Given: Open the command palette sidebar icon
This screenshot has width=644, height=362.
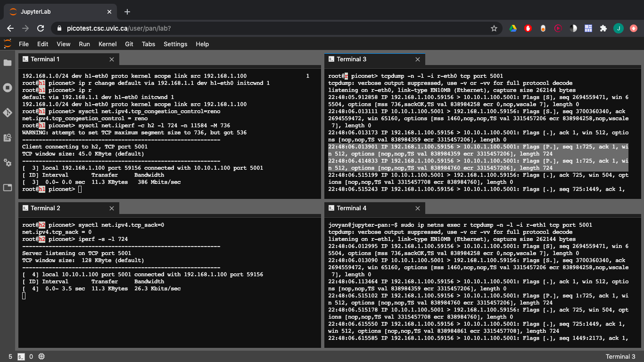Looking at the screenshot, I should [x=8, y=138].
